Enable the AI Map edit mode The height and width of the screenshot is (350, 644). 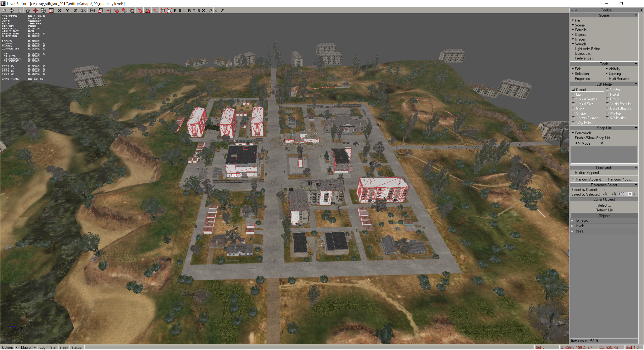[613, 113]
